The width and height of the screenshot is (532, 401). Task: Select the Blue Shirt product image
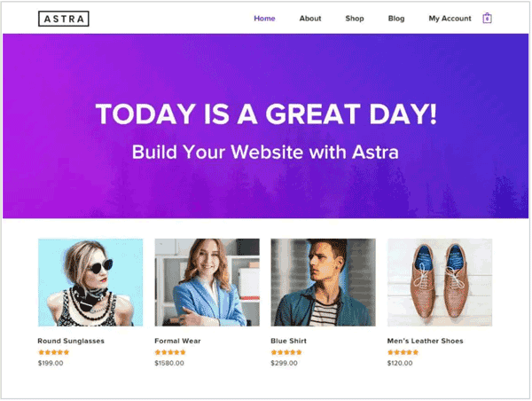tap(324, 283)
